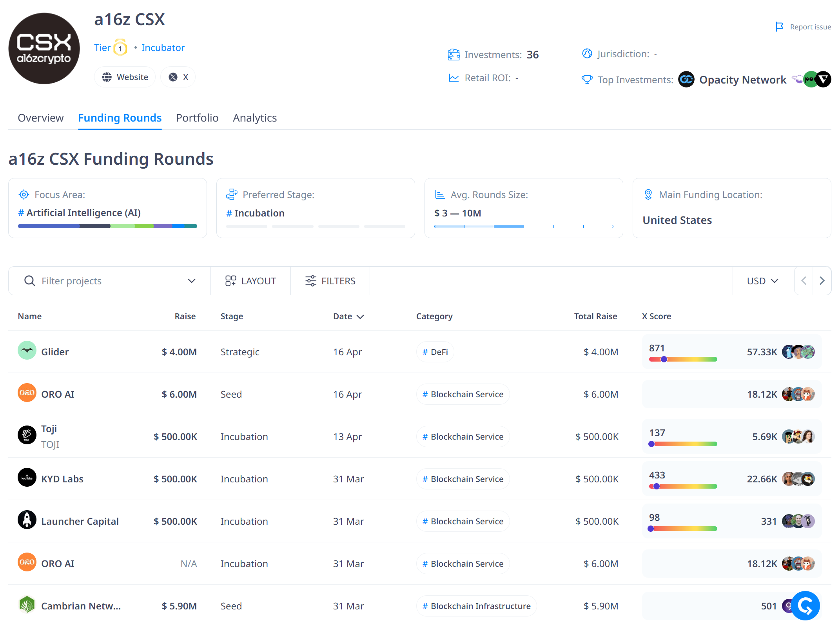Expand the Filter projects dropdown arrow
The image size is (840, 631).
(x=191, y=281)
